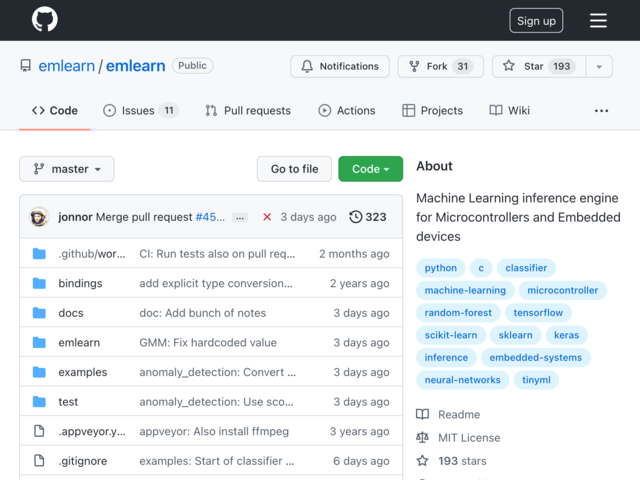Open commit 'GMM: Fix hardcoded value'
Screen dimensions: 640x480
tap(208, 342)
